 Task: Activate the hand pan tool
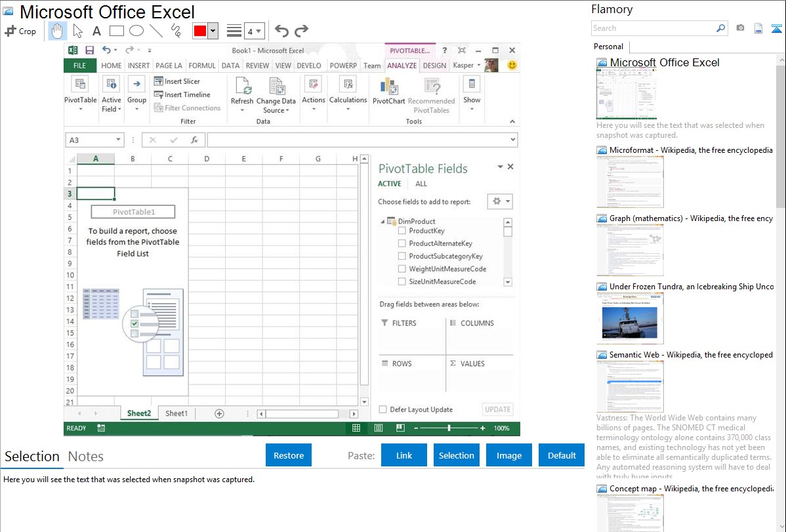point(57,31)
